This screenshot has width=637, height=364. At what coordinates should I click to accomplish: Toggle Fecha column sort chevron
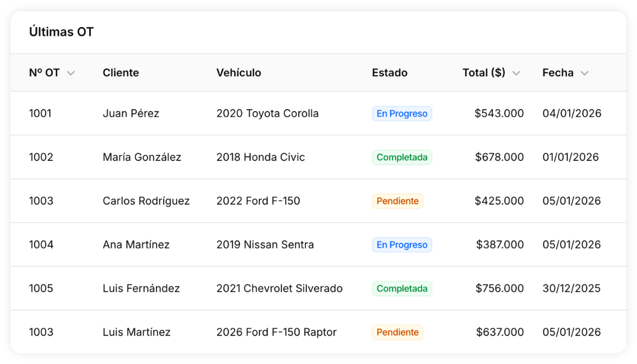point(584,73)
